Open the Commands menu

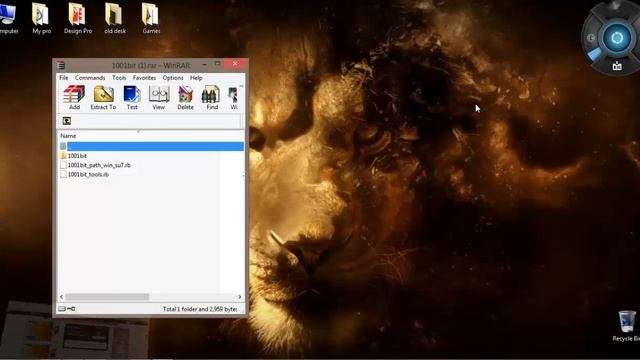coord(90,78)
